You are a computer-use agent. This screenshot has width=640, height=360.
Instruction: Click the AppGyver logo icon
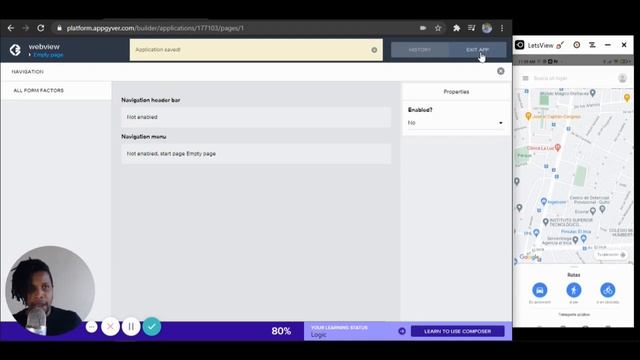[x=16, y=50]
